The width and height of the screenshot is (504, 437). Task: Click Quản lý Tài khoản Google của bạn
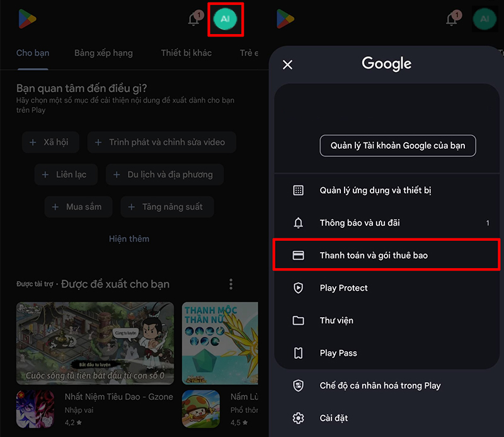(398, 146)
